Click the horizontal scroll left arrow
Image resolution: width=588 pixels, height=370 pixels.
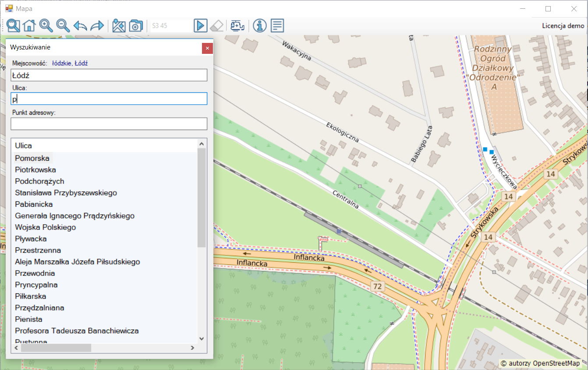pyautogui.click(x=17, y=348)
